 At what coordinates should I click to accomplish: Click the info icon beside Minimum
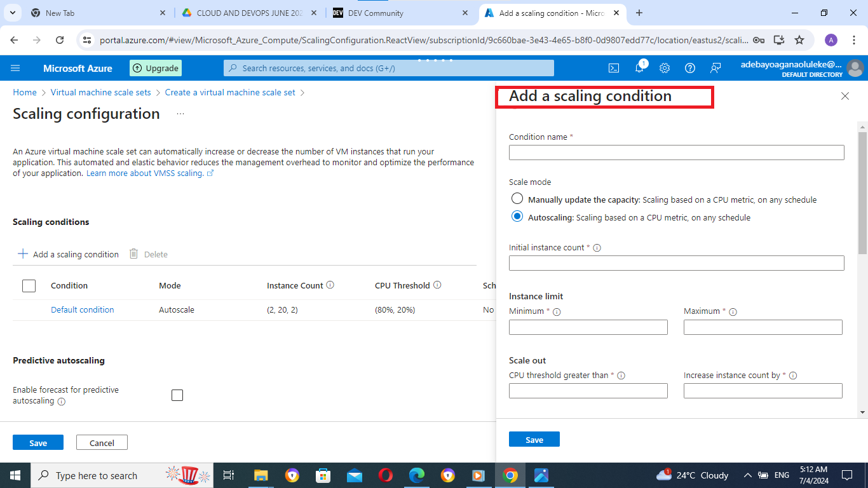[557, 312]
